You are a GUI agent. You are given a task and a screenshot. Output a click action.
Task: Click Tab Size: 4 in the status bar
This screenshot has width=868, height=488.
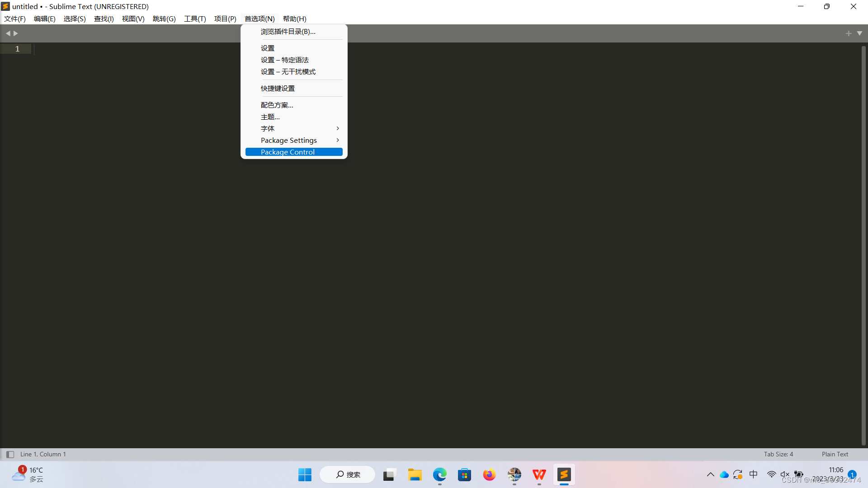pos(778,454)
